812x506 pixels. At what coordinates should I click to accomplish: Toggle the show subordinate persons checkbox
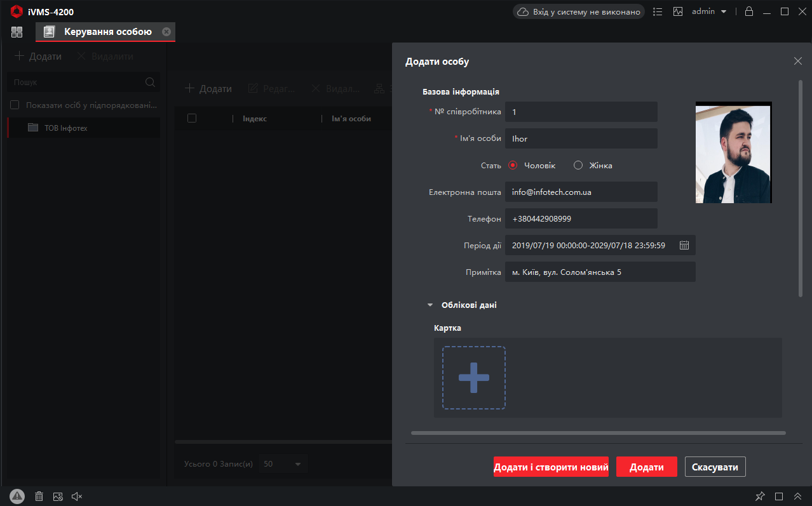[15, 105]
